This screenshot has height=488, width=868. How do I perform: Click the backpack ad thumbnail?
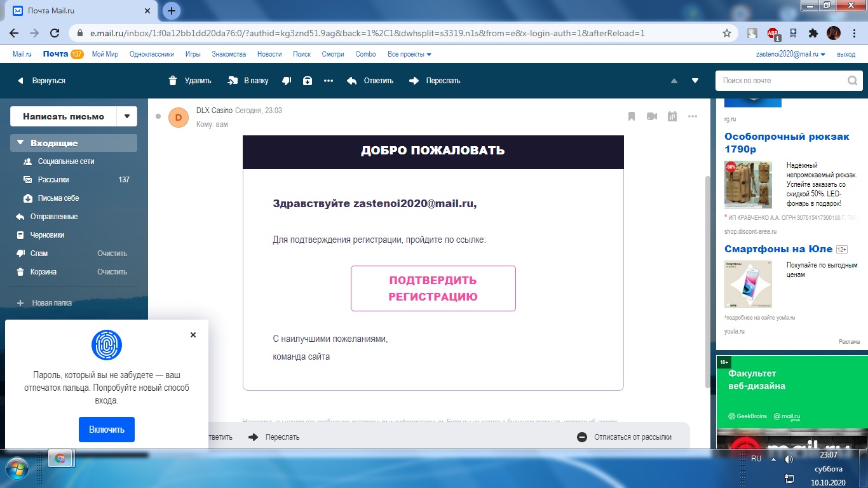(x=748, y=184)
